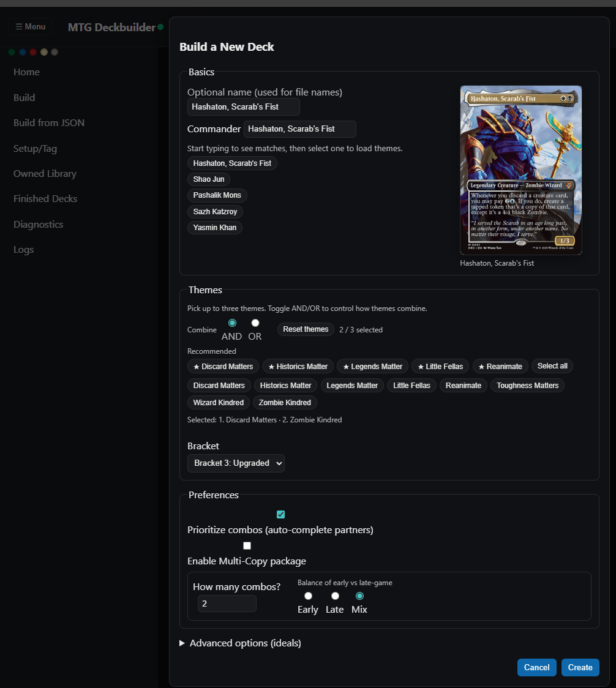The height and width of the screenshot is (688, 616).
Task: Open the Bracket dropdown
Action: (236, 463)
